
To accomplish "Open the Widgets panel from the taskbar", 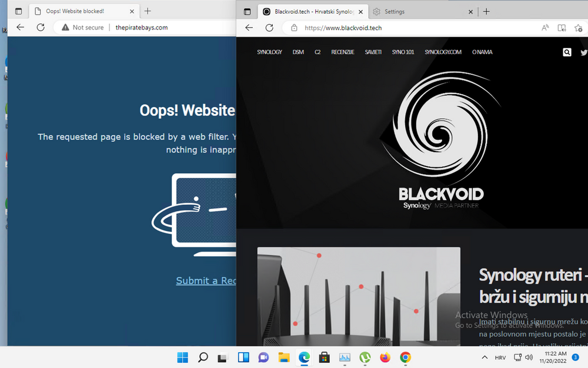I will click(x=243, y=357).
